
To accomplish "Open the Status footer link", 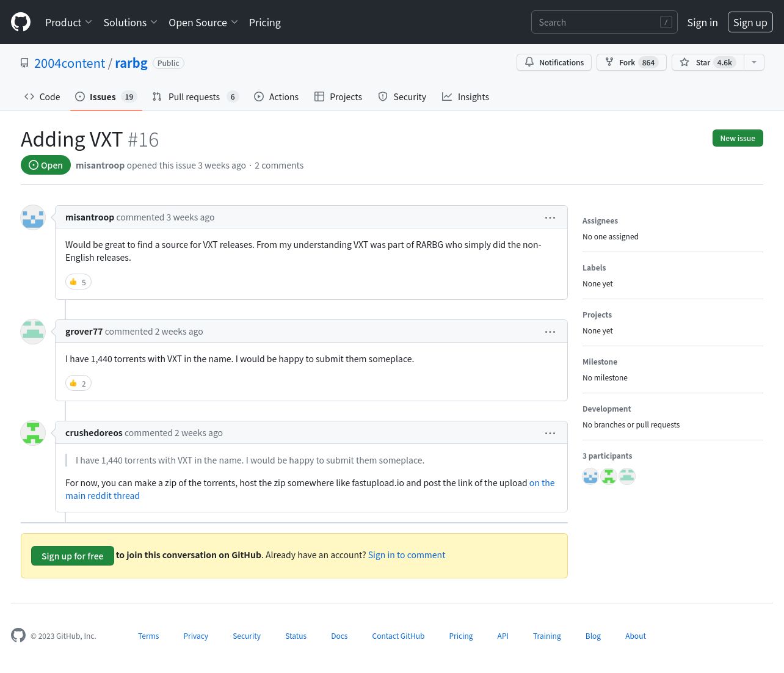I will pos(296,636).
